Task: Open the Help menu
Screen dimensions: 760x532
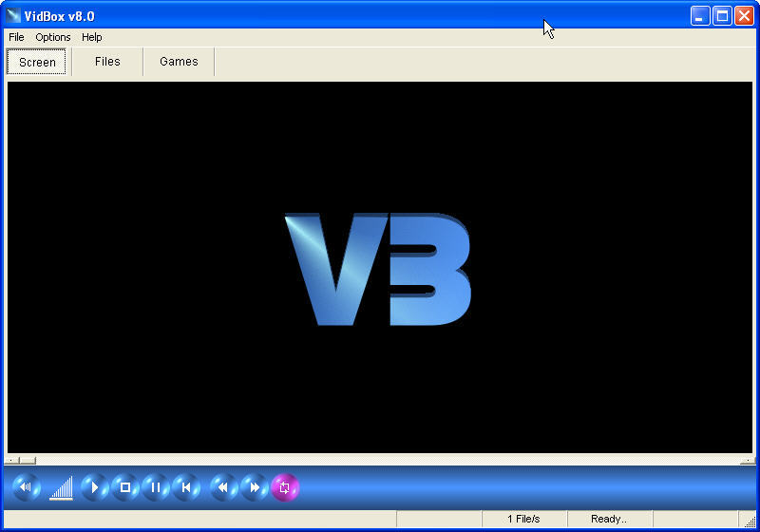Action: click(x=92, y=37)
